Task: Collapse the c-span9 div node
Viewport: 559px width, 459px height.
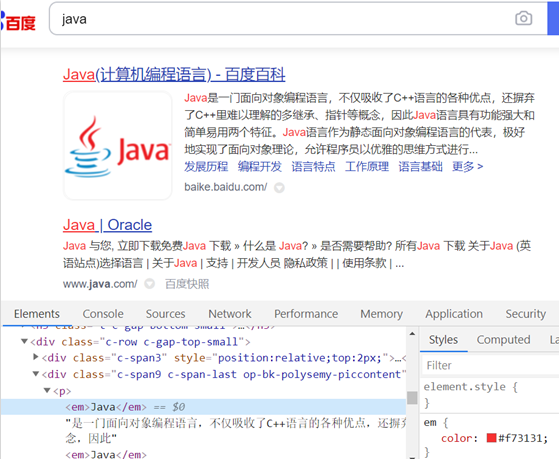Action: [36, 374]
